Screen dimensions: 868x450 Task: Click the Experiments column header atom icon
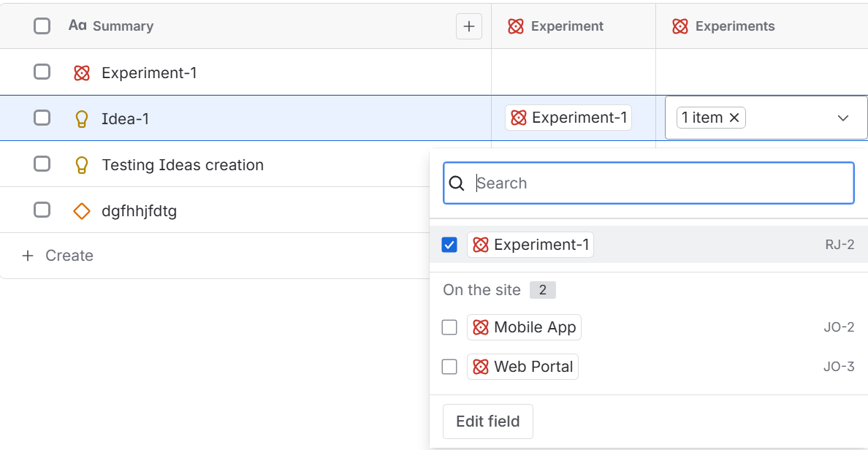click(680, 26)
